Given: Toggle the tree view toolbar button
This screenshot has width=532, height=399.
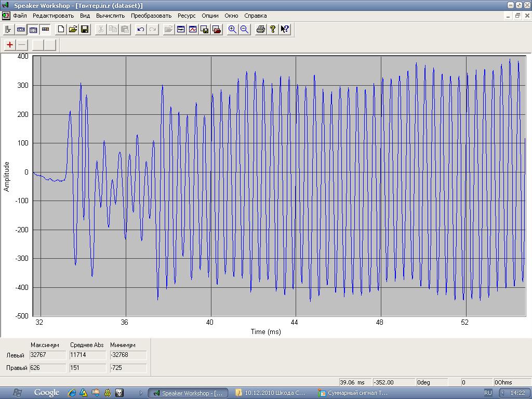Looking at the screenshot, I should pos(8,30).
